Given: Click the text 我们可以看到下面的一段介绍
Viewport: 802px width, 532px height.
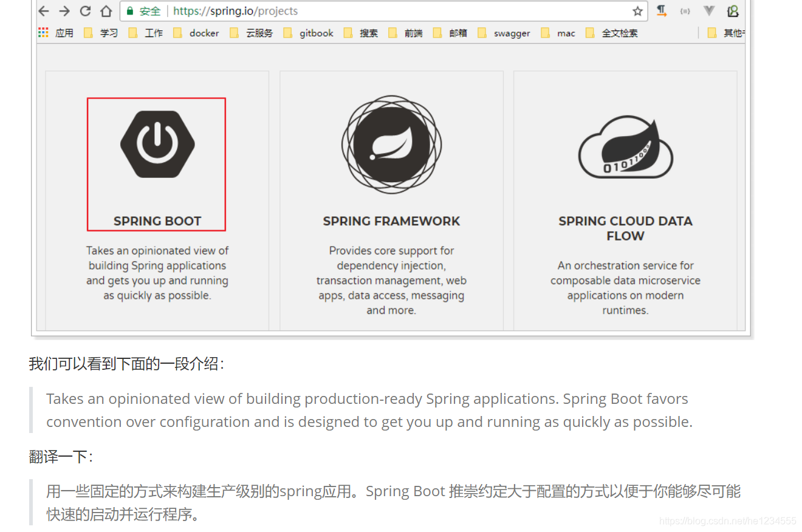Looking at the screenshot, I should click(126, 364).
